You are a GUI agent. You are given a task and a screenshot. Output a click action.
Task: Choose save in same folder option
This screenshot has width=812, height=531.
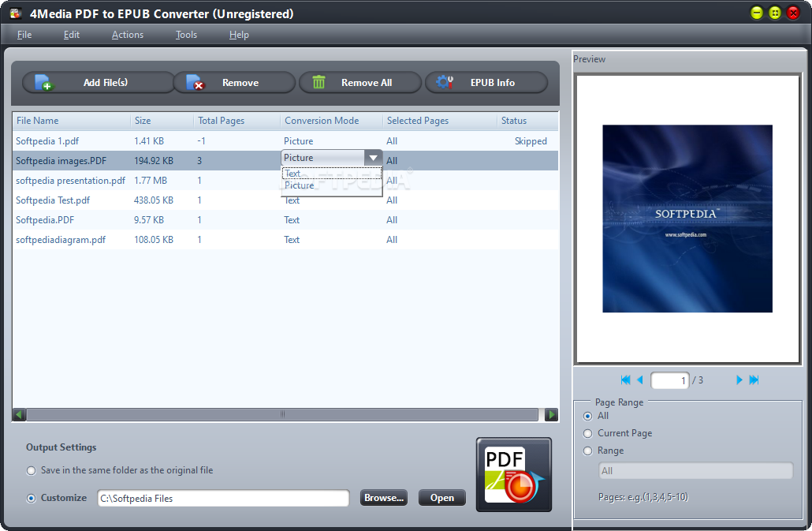(31, 470)
